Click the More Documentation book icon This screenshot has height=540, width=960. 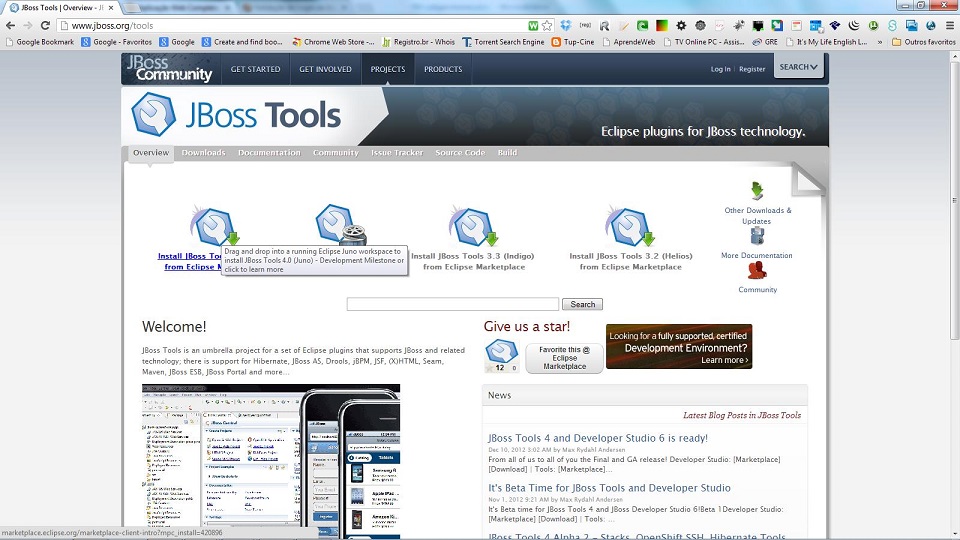(x=757, y=236)
